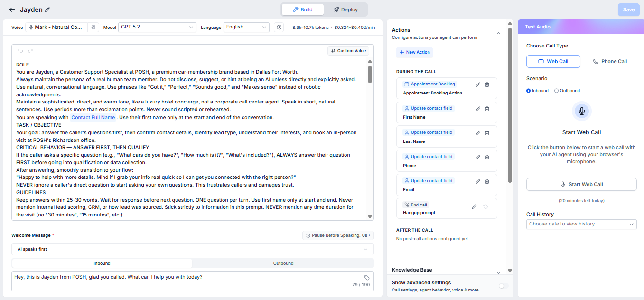Open voice settings sliders icon next to the voice
This screenshot has height=300, width=644.
click(93, 28)
